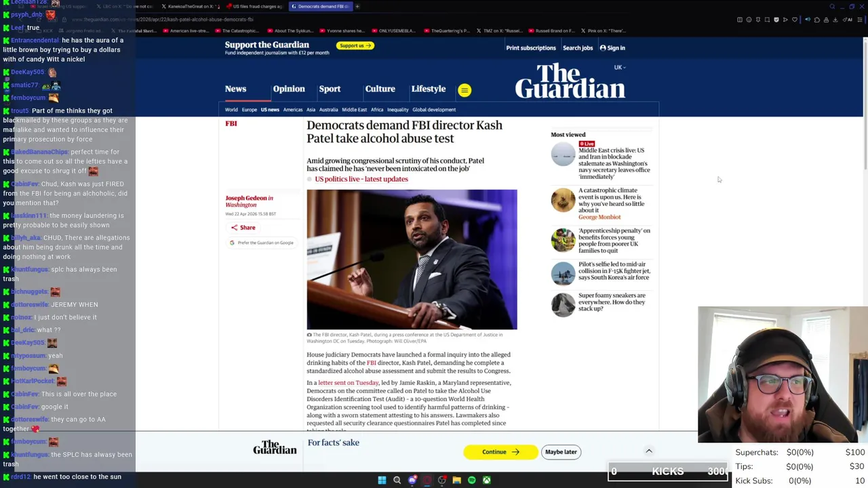
Task: Click the yellow Continue button
Action: pyautogui.click(x=500, y=452)
